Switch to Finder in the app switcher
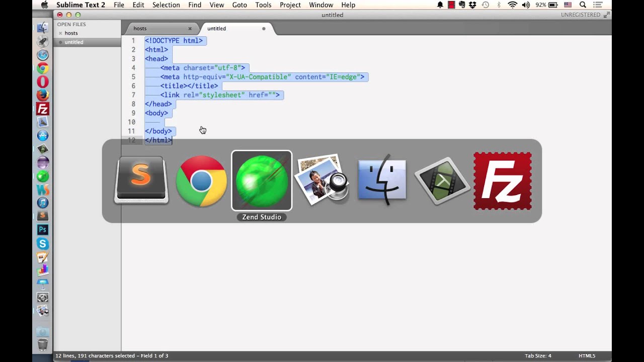Image resolution: width=644 pixels, height=362 pixels. [382, 181]
